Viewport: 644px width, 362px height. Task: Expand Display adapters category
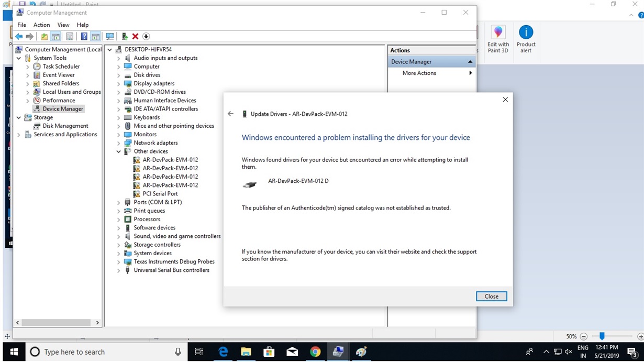pos(118,84)
